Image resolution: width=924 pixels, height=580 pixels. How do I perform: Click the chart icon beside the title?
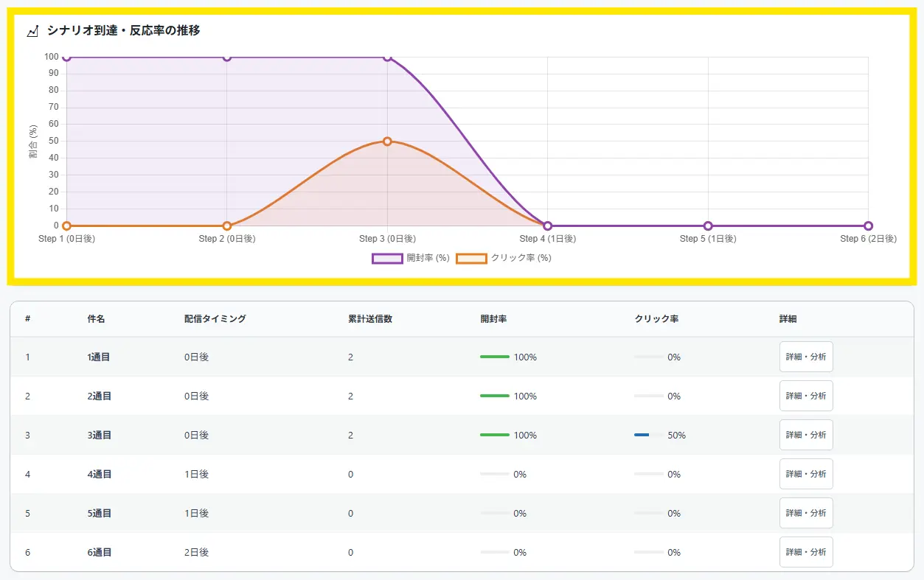click(32, 31)
